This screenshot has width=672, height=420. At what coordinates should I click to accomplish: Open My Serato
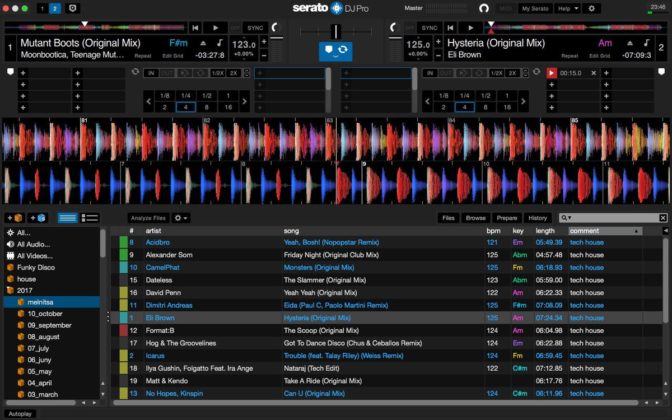(x=535, y=8)
